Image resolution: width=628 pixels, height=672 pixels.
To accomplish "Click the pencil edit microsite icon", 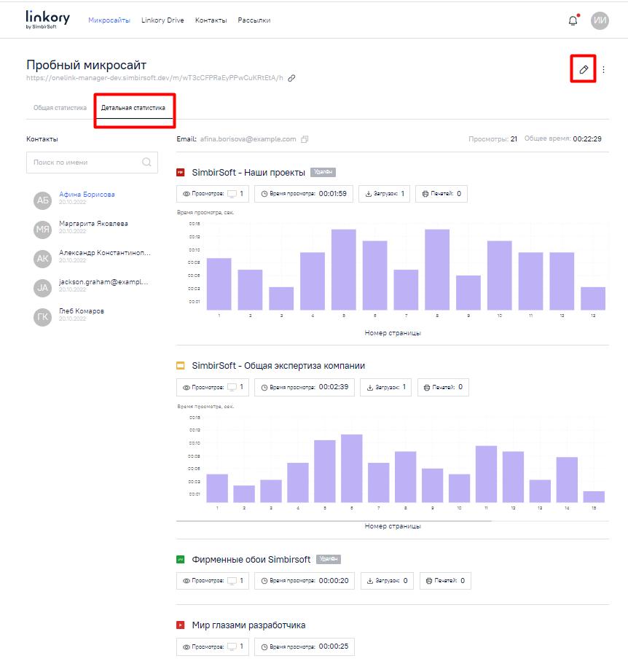I will pos(583,69).
